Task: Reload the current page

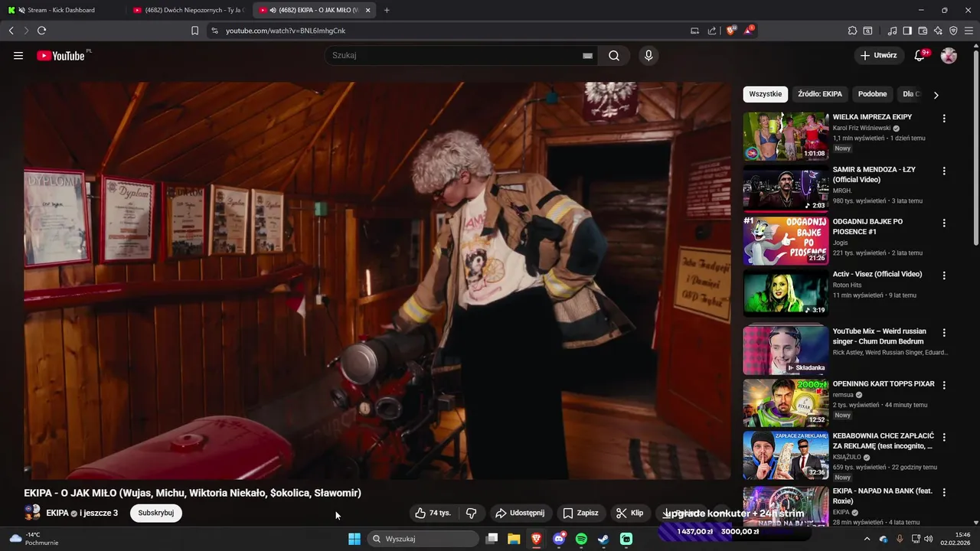Action: click(x=41, y=31)
